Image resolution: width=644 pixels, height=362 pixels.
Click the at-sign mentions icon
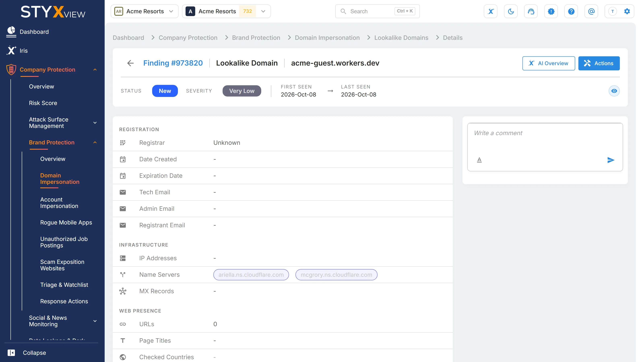tap(591, 11)
